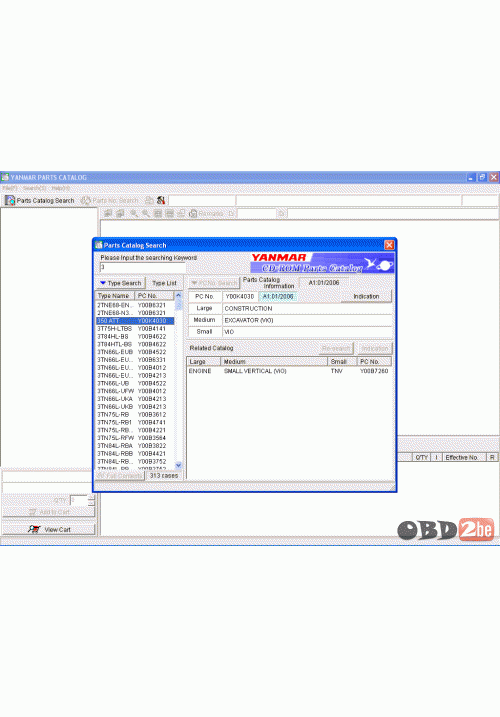This screenshot has width=500, height=717.
Task: Click the searching keyword input field
Action: [x=143, y=267]
